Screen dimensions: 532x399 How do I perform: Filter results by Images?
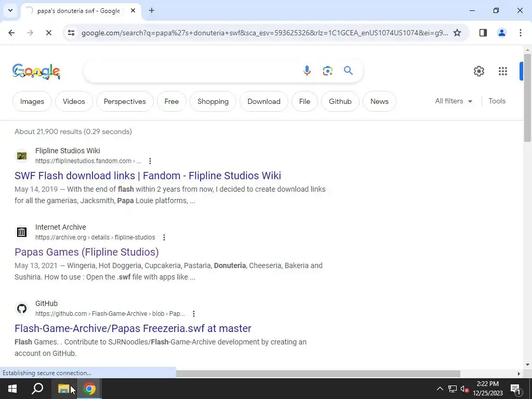coord(32,101)
